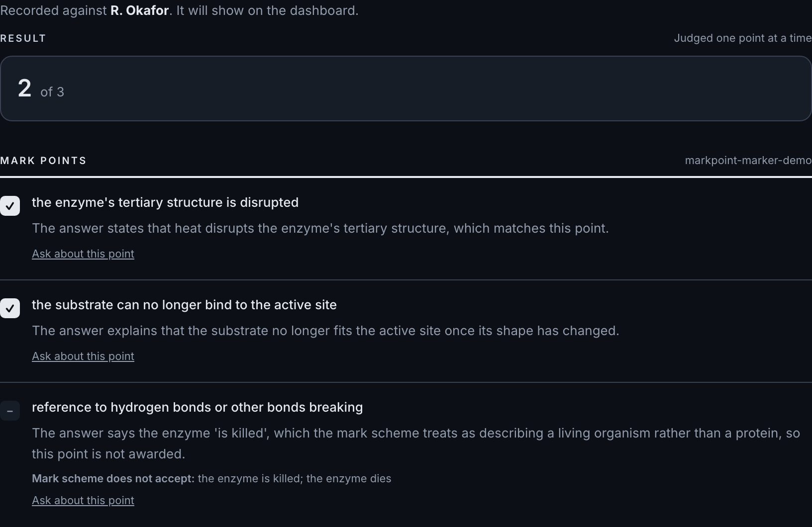
Task: Ask about the hydrogen bonds breaking point
Action: [83, 500]
